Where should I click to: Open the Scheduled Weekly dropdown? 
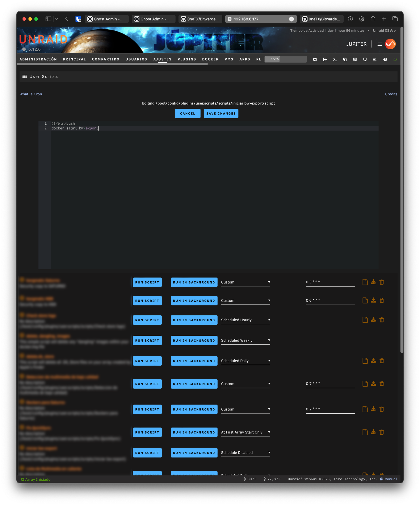coord(245,340)
